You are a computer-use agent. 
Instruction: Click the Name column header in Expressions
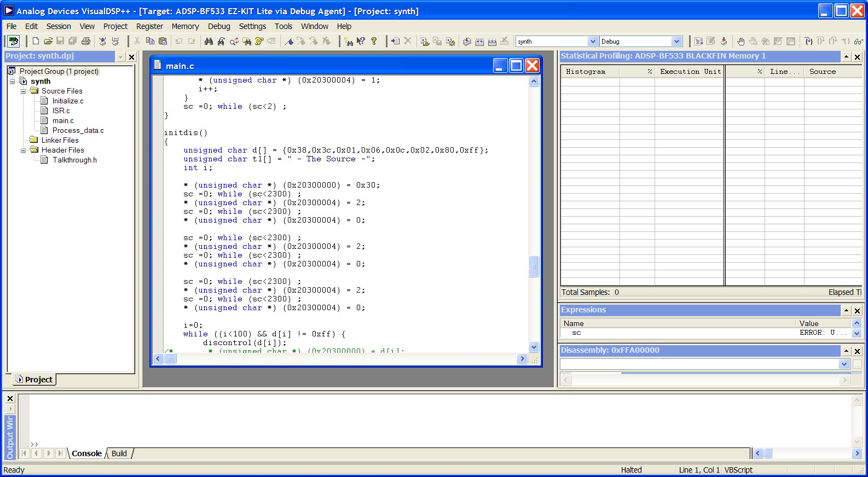pyautogui.click(x=678, y=323)
